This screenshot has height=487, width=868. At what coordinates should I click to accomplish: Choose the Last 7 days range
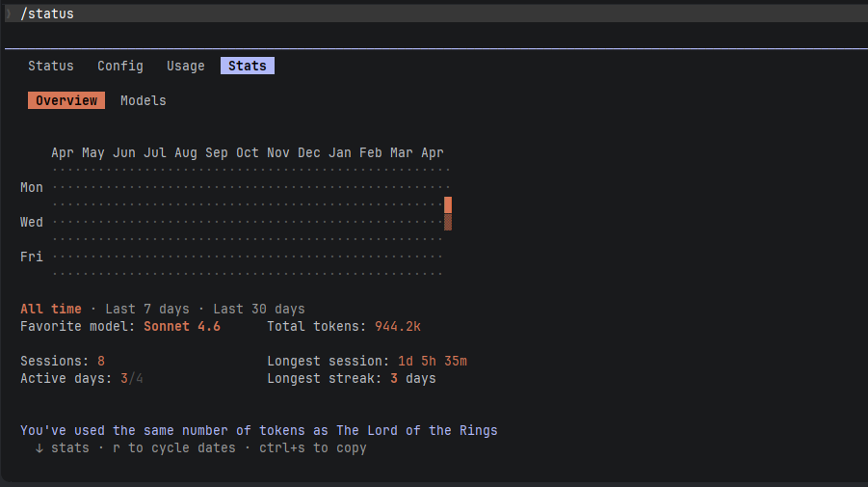coord(147,309)
